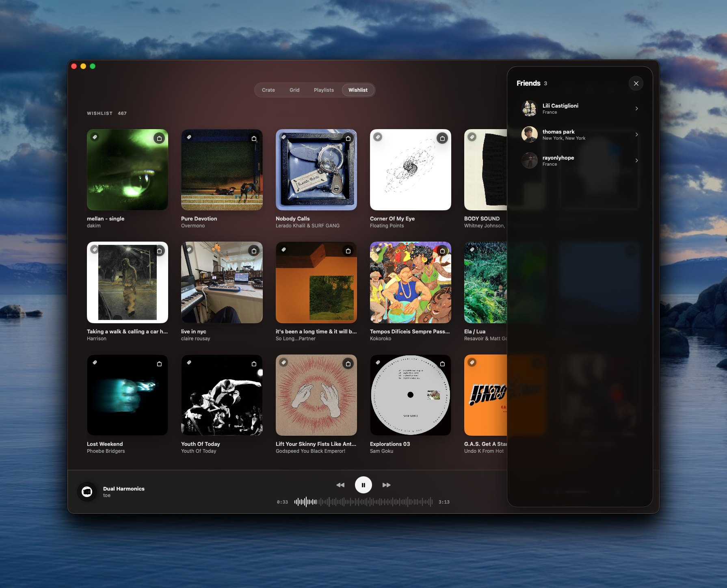The width and height of the screenshot is (727, 588).
Task: Click artist name Godspeed You Black Emperor!
Action: 310,451
